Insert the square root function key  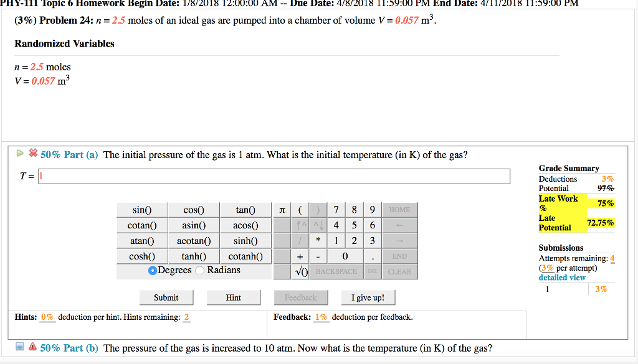tap(301, 271)
